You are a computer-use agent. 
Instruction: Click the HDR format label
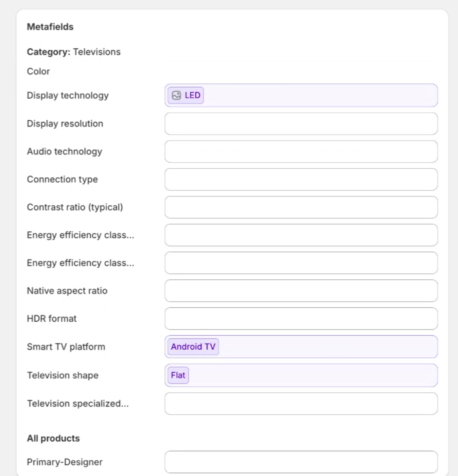[52, 318]
